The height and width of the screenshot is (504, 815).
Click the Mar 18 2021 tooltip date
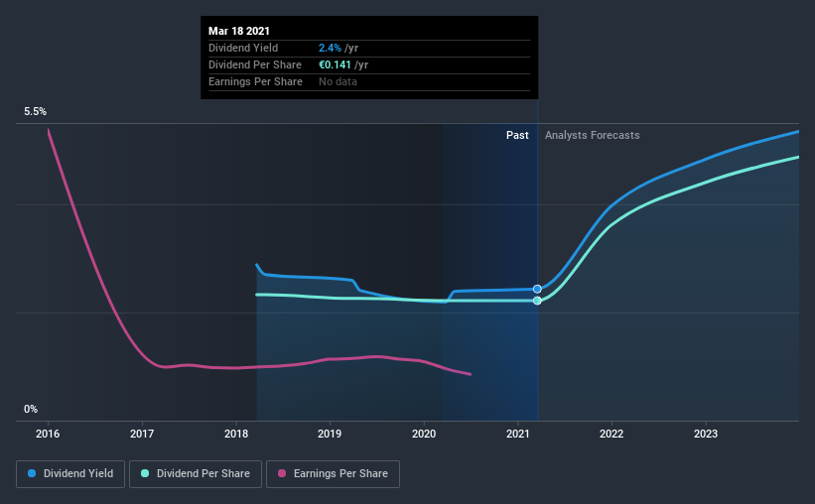pyautogui.click(x=239, y=31)
